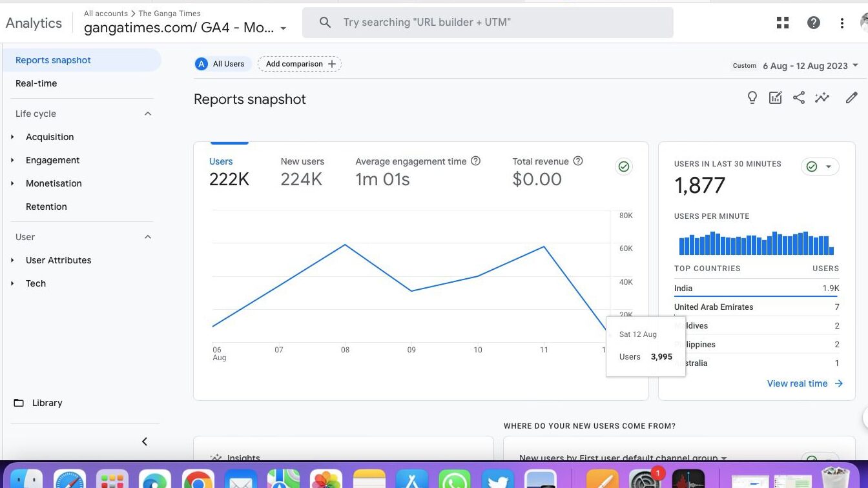
Task: Click the search bar input field
Action: [x=488, y=23]
